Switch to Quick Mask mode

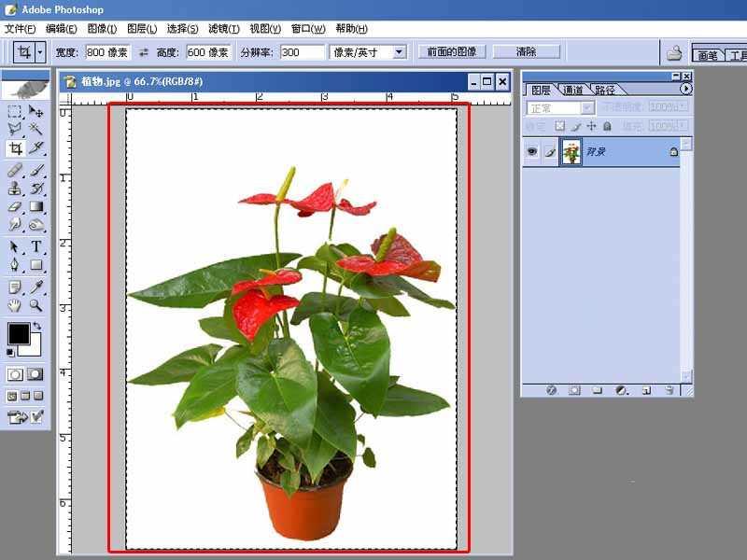(x=35, y=373)
